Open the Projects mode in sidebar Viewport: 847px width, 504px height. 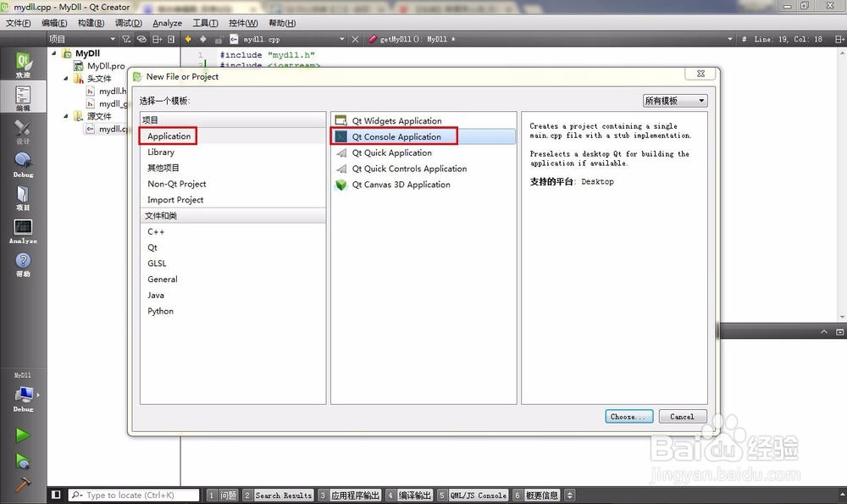23,197
